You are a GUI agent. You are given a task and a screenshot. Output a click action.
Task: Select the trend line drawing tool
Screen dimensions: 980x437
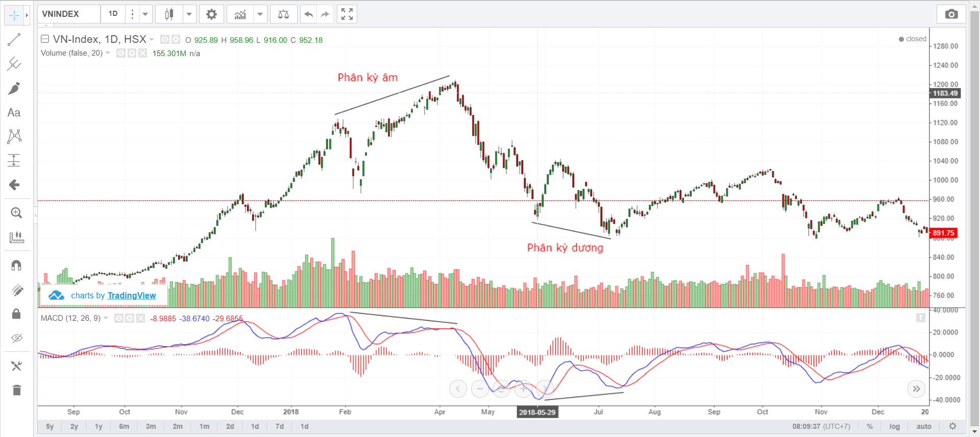[x=14, y=39]
